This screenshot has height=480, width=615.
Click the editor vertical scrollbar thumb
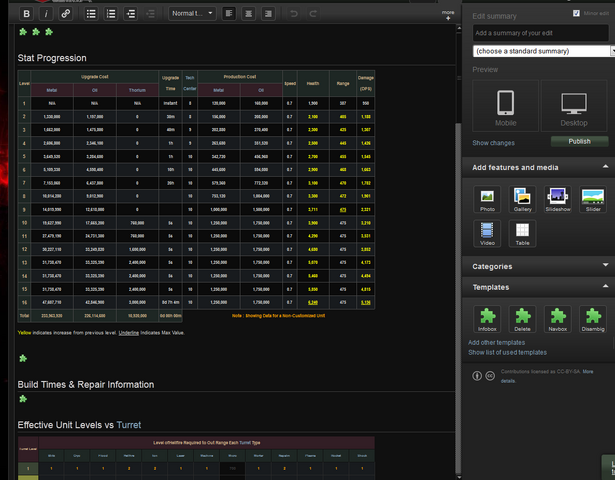(x=459, y=298)
